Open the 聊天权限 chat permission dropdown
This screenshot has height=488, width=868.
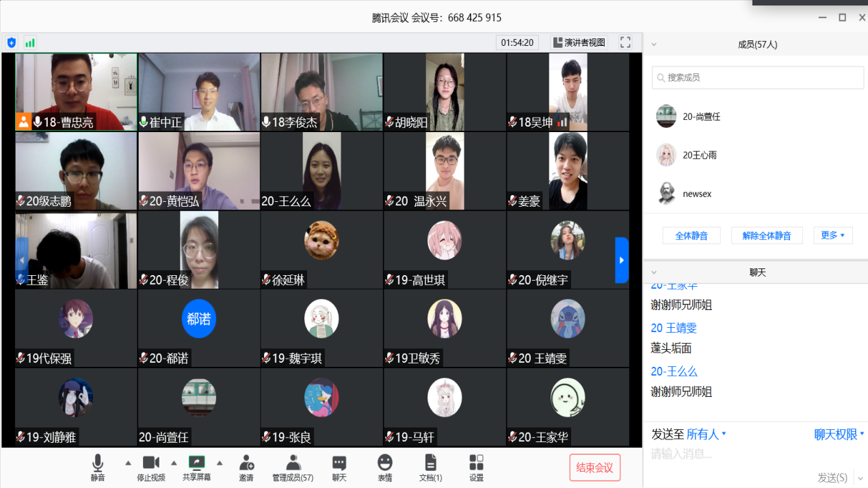[x=839, y=435]
